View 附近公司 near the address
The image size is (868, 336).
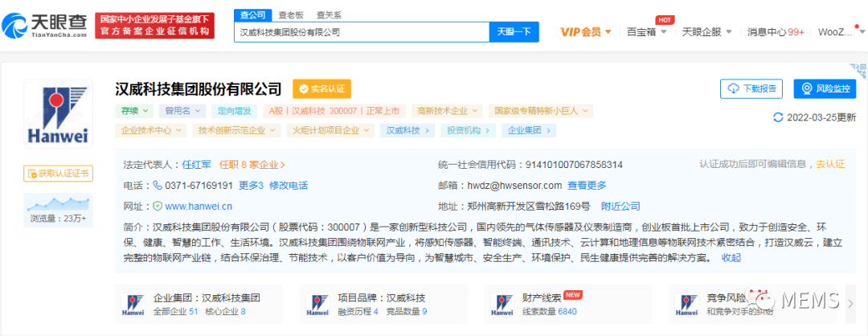[x=620, y=207]
